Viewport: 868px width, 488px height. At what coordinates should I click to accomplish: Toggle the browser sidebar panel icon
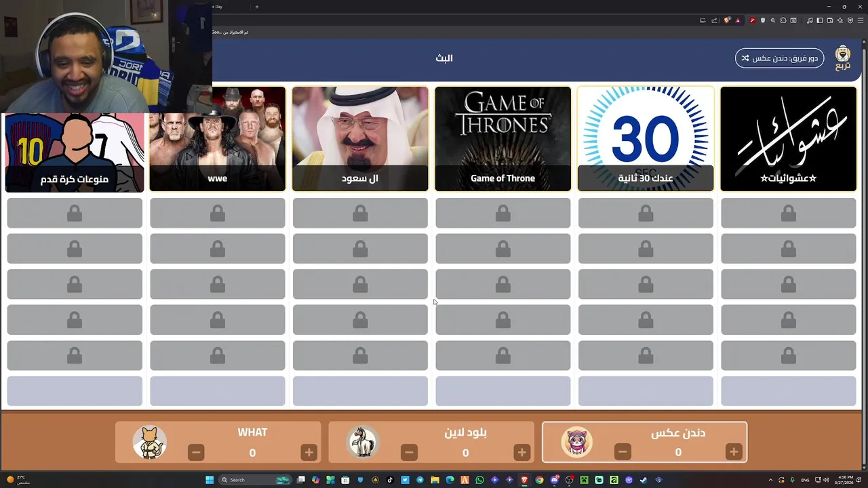click(820, 20)
